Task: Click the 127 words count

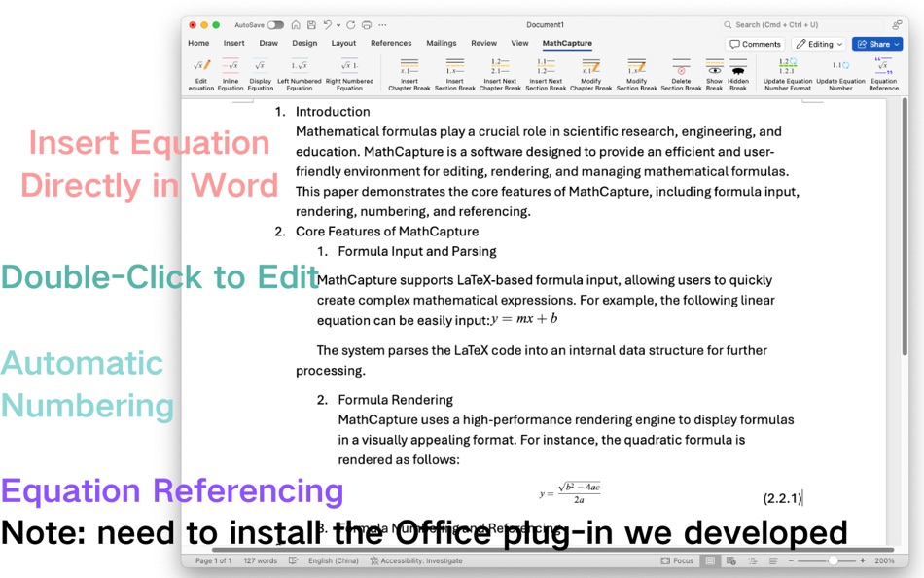Action: pos(261,560)
